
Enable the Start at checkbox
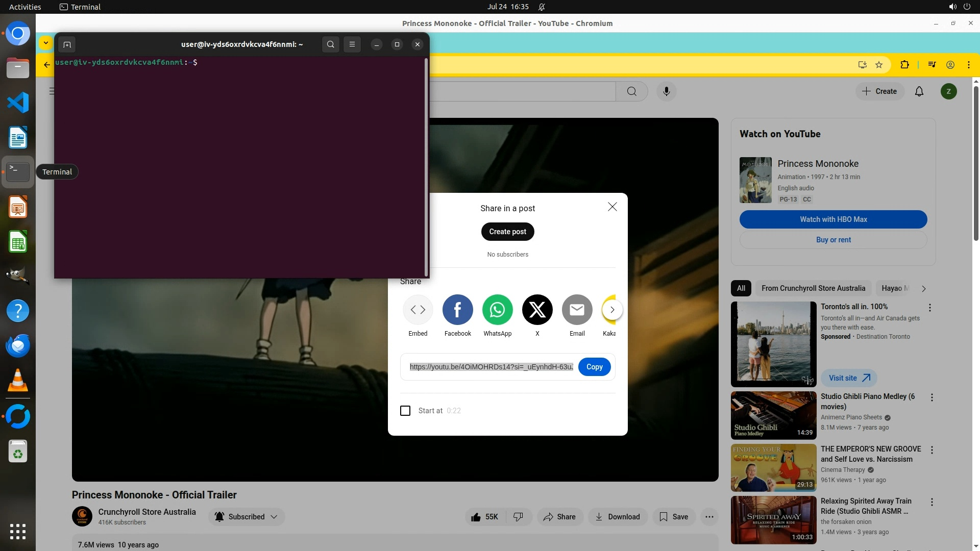coord(405,411)
